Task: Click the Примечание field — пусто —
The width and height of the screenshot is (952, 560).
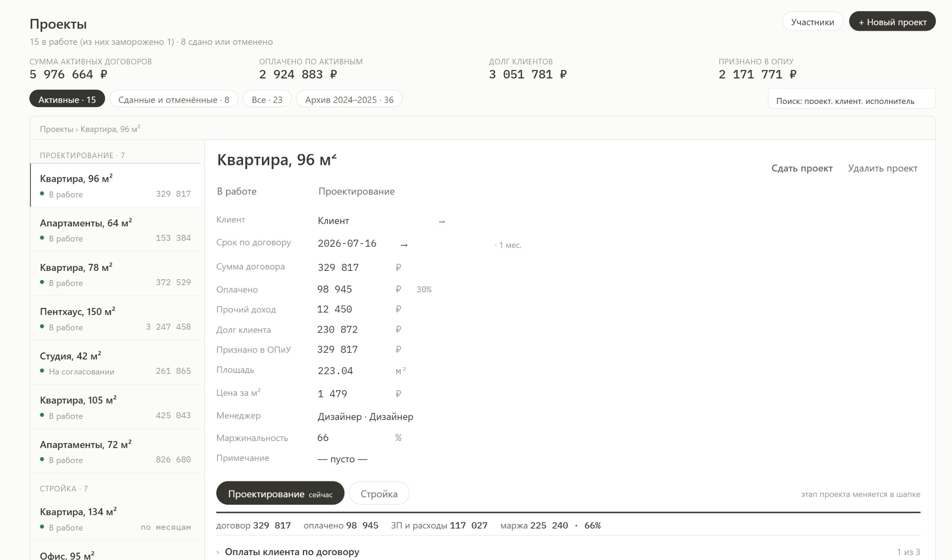Action: tap(343, 459)
